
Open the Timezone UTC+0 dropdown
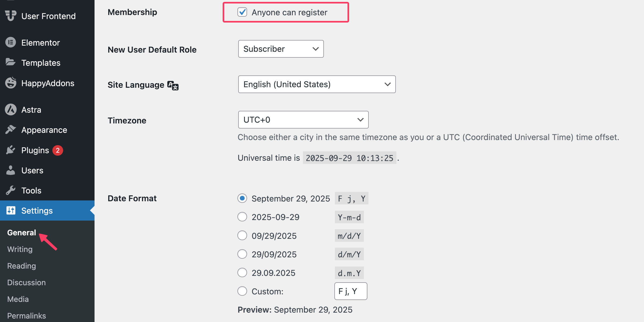(303, 120)
